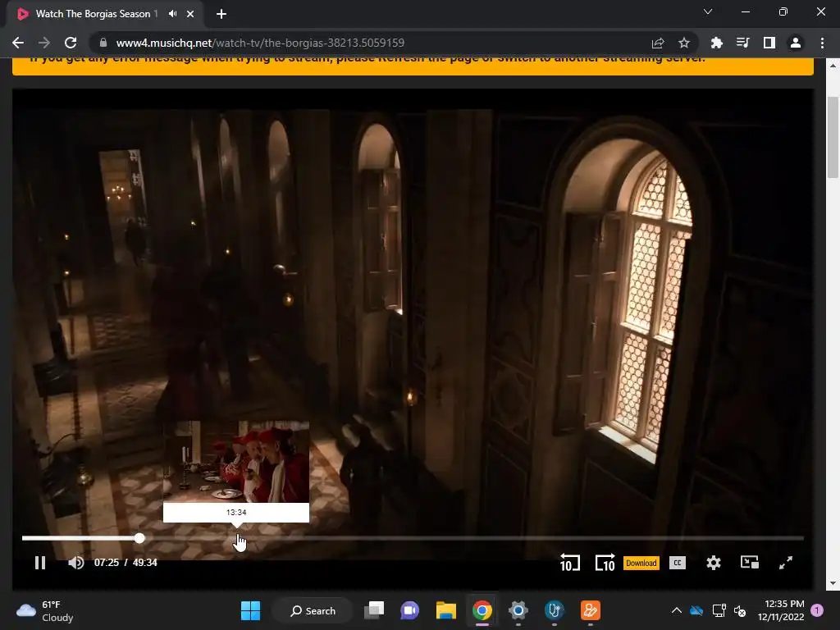
Task: Open network status tray icon
Action: [x=719, y=610]
